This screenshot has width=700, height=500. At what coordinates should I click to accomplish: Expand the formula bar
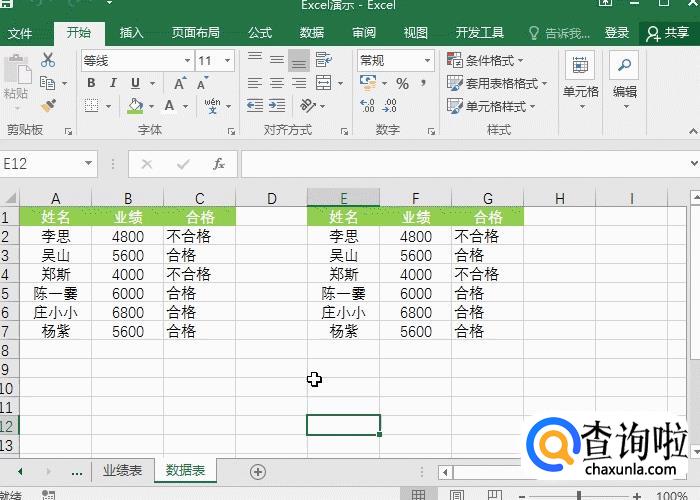(x=694, y=163)
